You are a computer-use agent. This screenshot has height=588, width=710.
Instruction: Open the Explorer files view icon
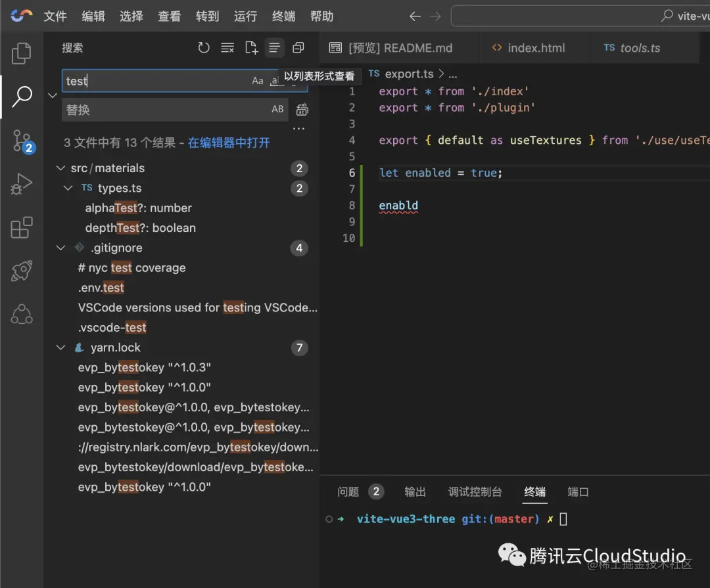21,53
